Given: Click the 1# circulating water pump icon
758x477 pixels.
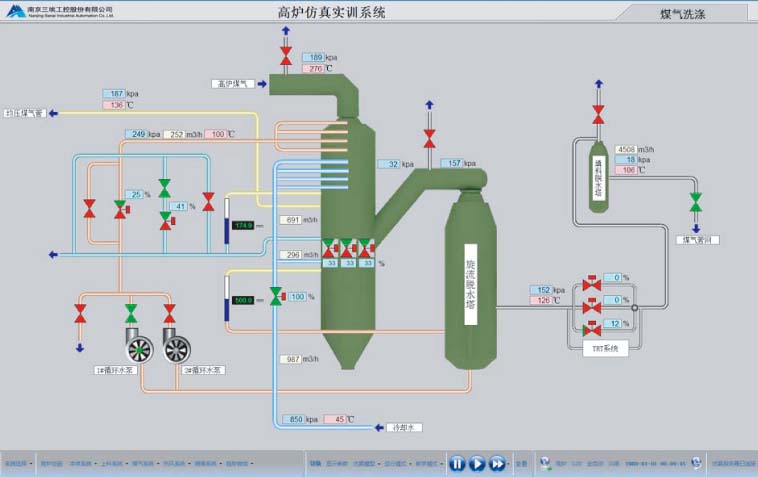Looking at the screenshot, I should [x=139, y=346].
